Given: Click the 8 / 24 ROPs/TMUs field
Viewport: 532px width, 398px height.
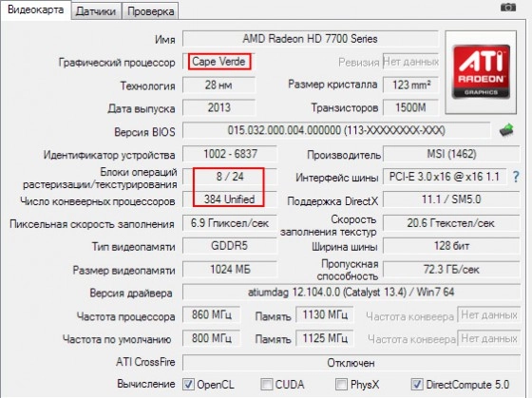Looking at the screenshot, I should click(x=230, y=177).
